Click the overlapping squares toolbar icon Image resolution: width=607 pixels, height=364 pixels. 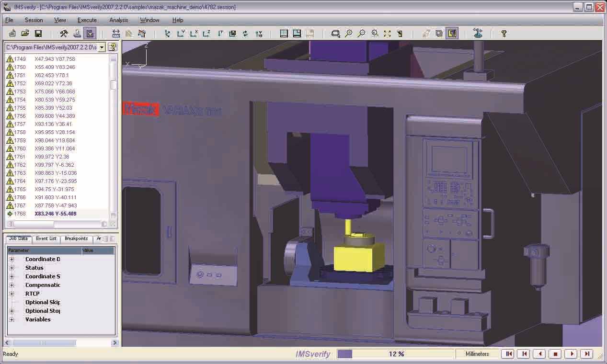point(439,34)
